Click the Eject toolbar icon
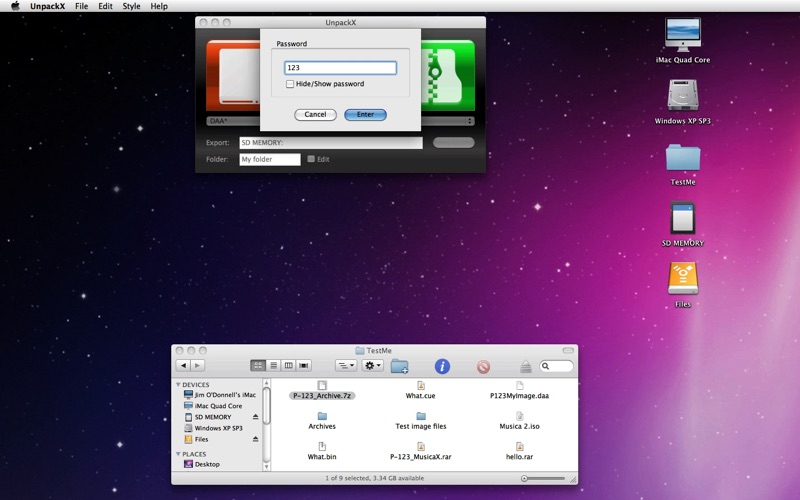This screenshot has width=800, height=500. (525, 367)
